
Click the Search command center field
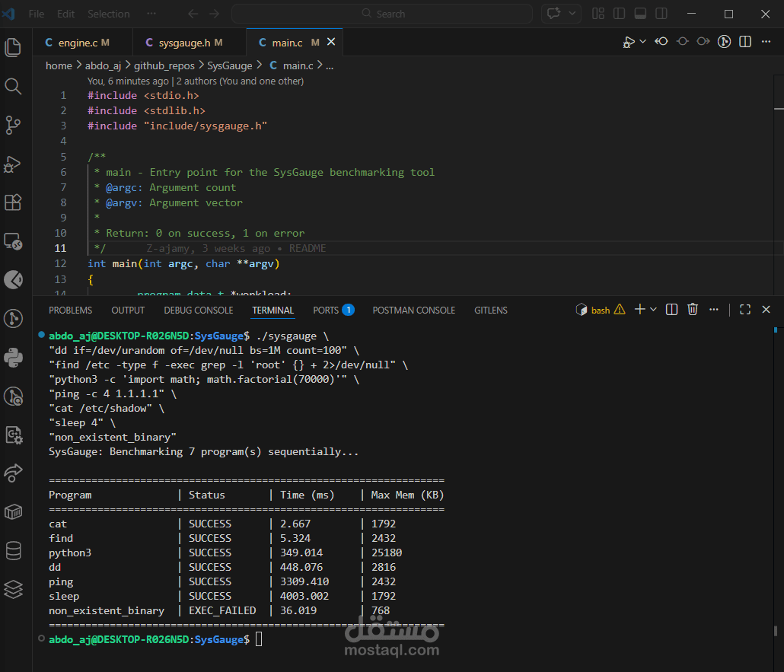[x=382, y=14]
